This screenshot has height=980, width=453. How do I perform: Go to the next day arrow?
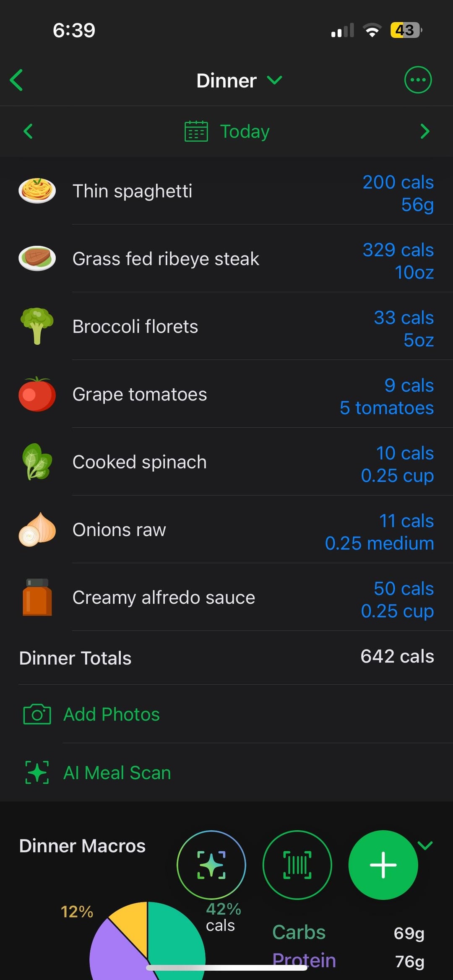(424, 131)
